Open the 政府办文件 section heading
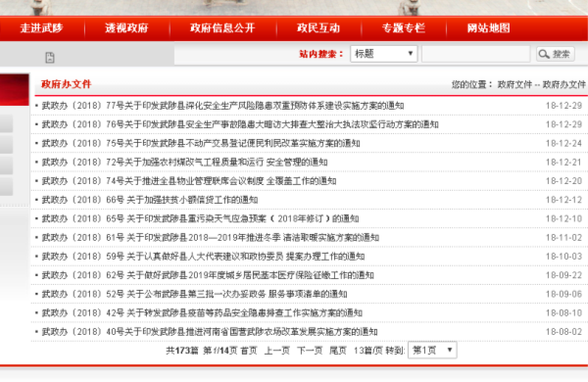Screen dimensions: 588x382 [x=67, y=84]
